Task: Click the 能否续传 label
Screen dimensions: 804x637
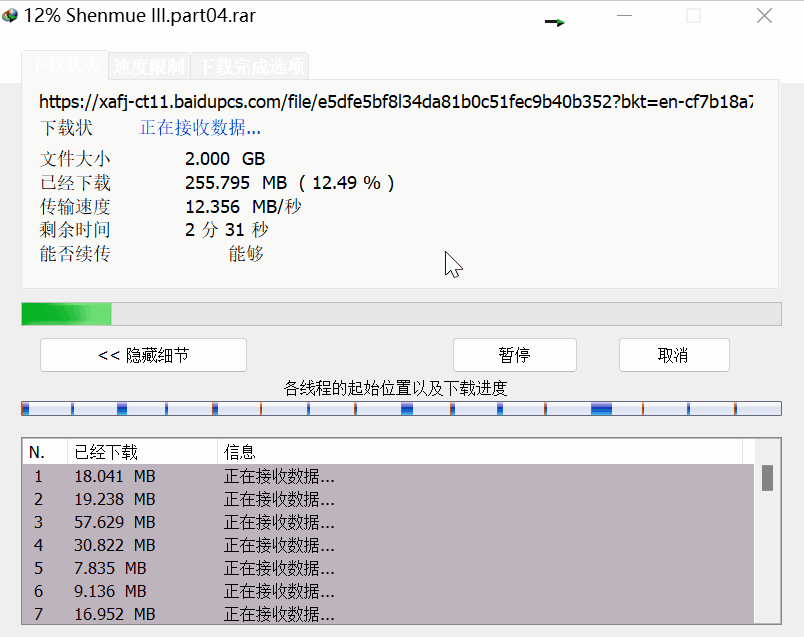Action: point(75,254)
